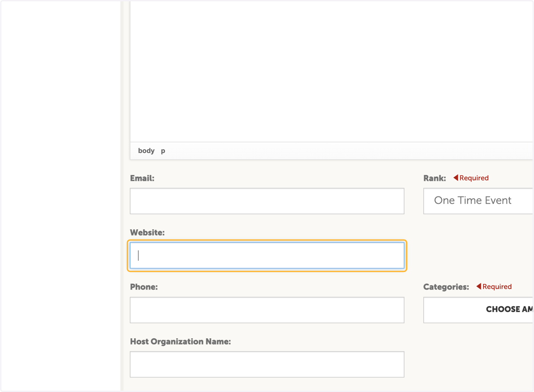534x392 pixels.
Task: Click the Email input field
Action: click(x=267, y=201)
